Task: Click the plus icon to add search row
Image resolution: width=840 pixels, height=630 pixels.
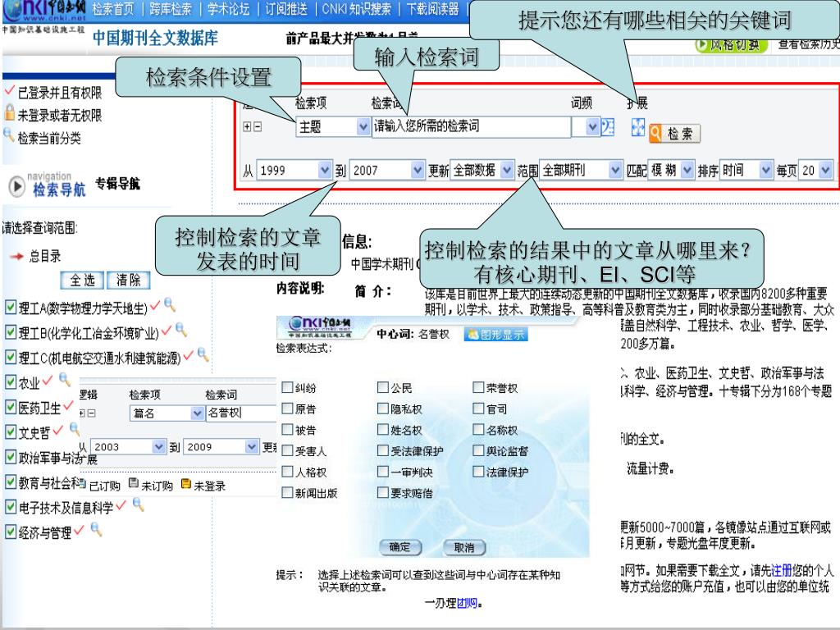Action: [247, 126]
